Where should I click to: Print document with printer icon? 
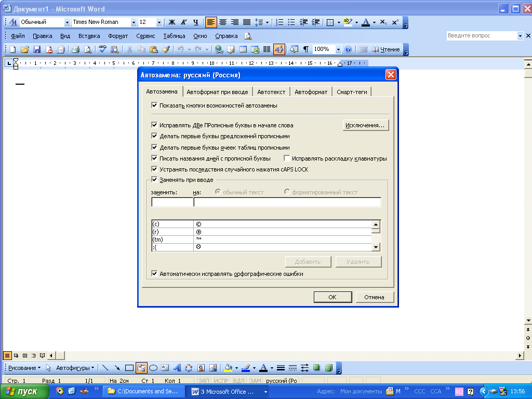tap(75, 49)
